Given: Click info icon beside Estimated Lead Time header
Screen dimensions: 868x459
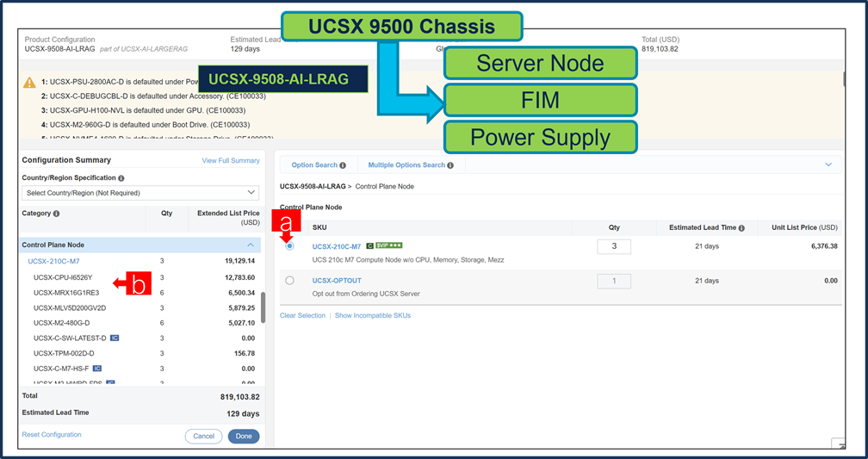Looking at the screenshot, I should (x=741, y=228).
